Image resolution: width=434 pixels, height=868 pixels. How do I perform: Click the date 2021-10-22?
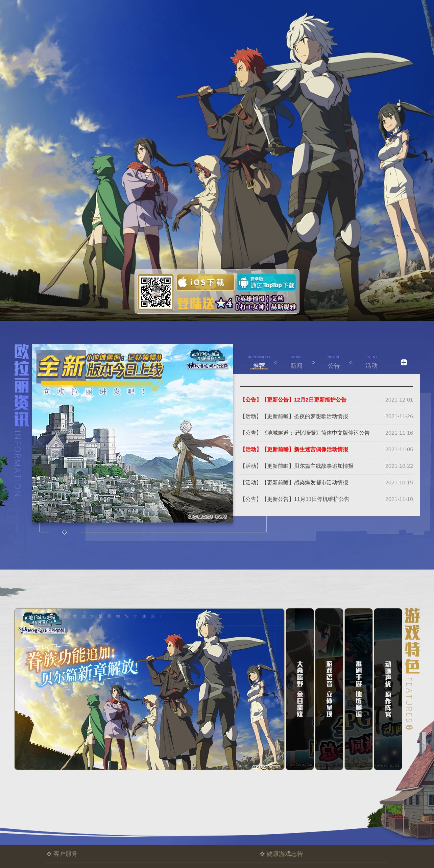coord(399,466)
